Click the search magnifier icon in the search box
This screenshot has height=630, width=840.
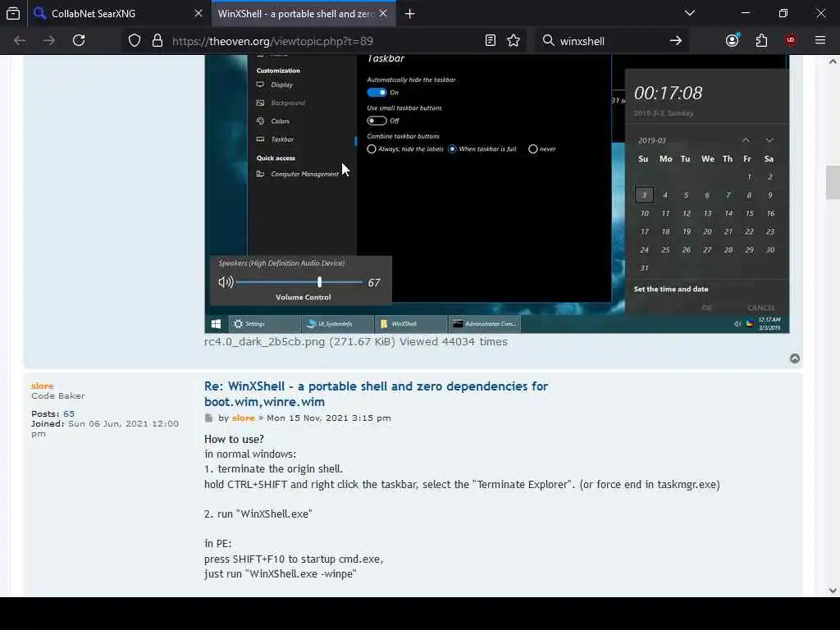pos(548,41)
